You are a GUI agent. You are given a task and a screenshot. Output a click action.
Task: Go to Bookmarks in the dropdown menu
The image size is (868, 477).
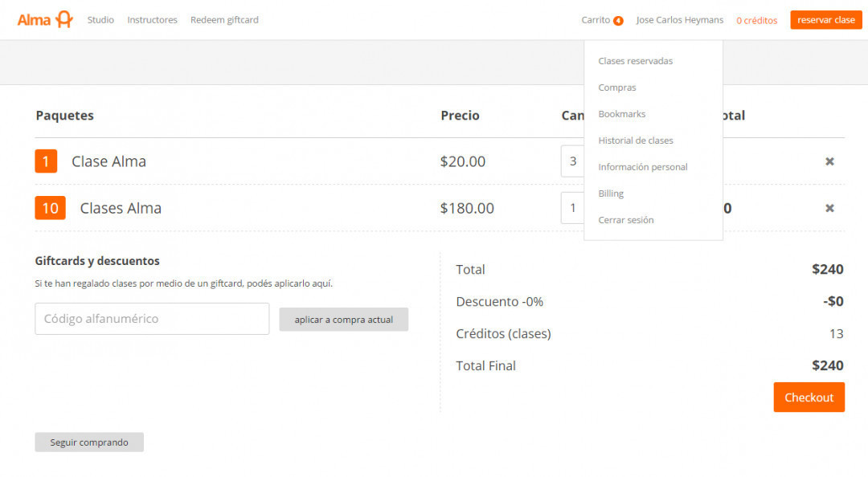coord(622,114)
